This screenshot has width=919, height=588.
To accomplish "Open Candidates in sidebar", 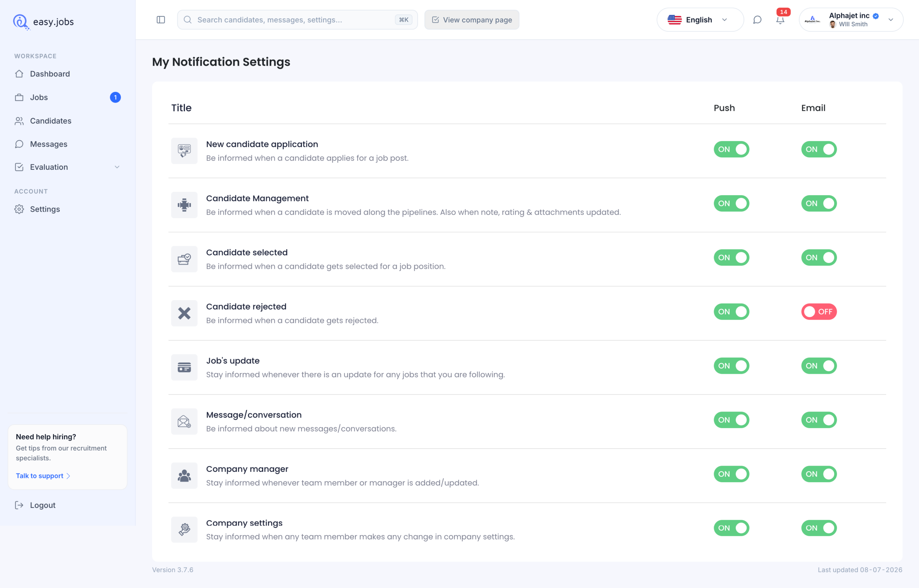I will click(x=67, y=121).
